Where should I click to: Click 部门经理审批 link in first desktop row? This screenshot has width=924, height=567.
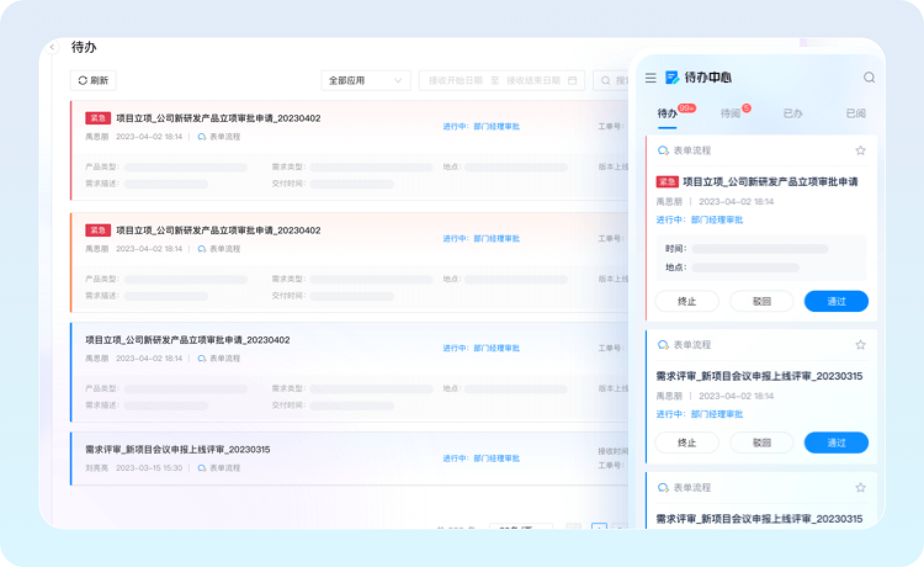(496, 126)
